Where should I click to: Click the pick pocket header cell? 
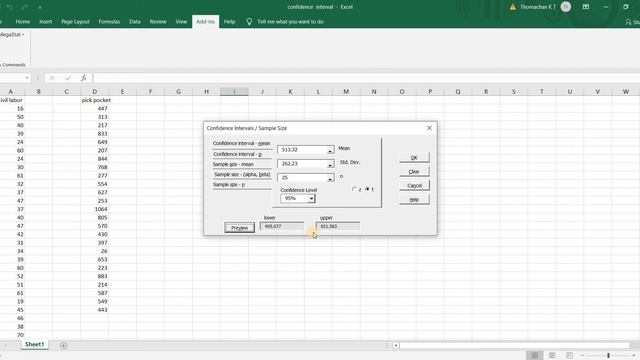96,100
